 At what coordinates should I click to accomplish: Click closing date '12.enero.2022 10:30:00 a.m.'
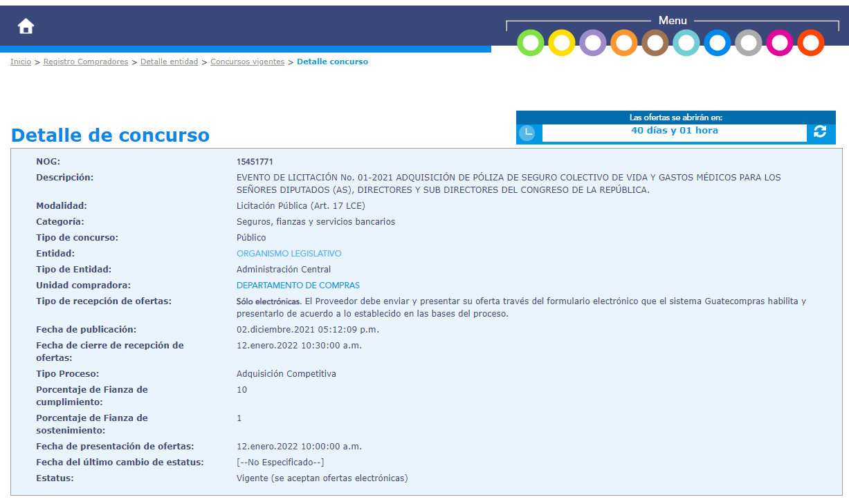pos(299,346)
